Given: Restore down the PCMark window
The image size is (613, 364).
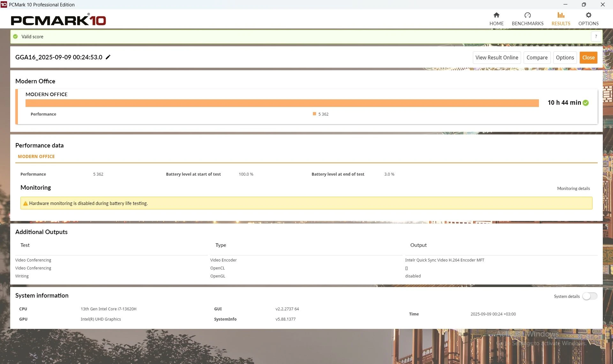Looking at the screenshot, I should 584,4.
